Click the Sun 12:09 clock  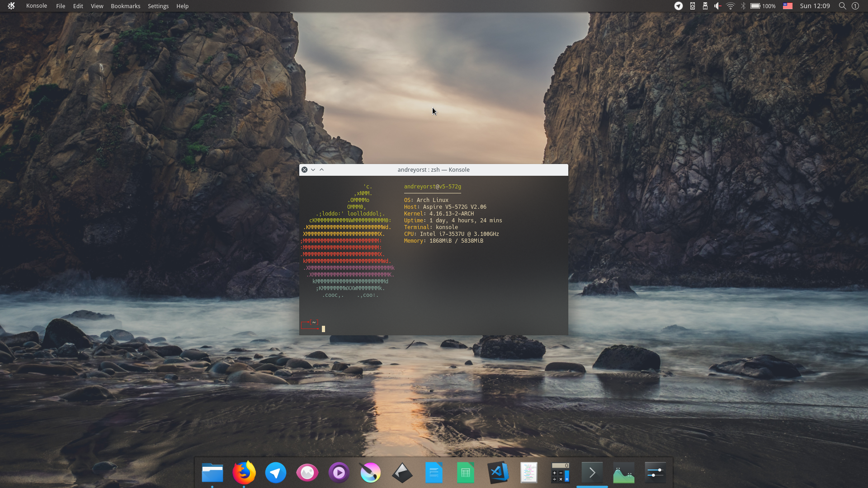[x=815, y=6]
